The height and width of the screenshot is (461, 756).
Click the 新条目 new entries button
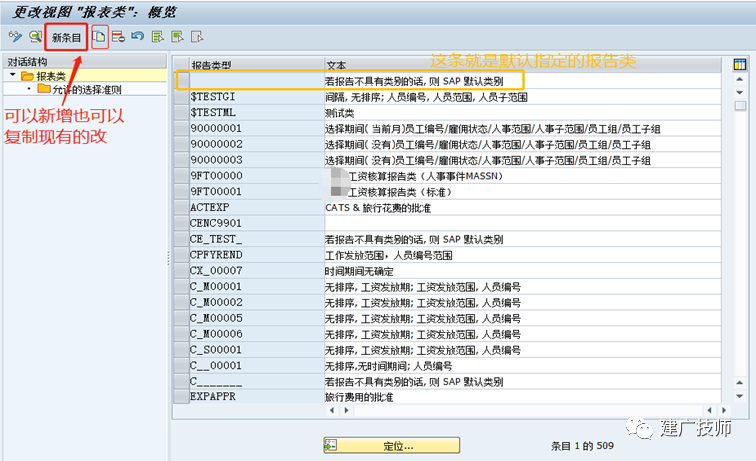click(x=66, y=37)
